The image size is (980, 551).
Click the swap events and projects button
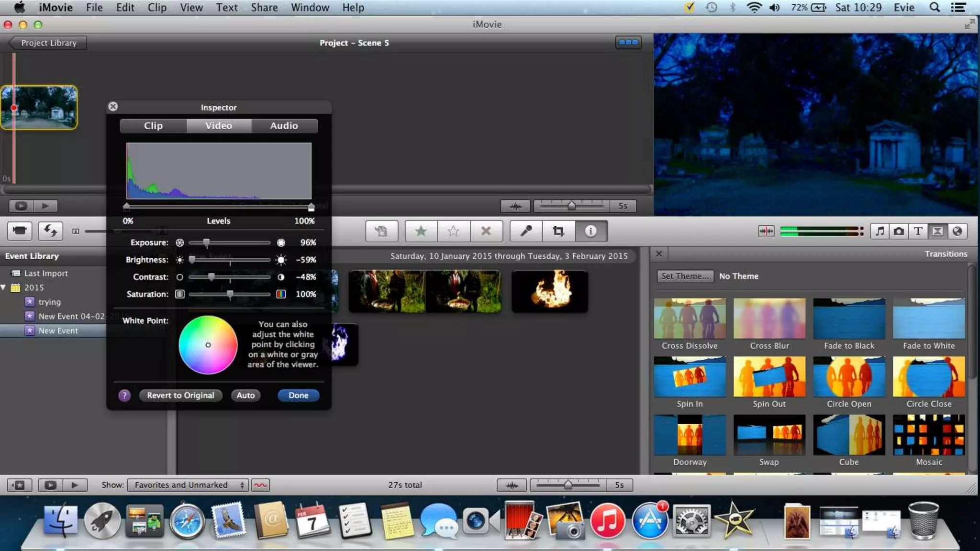[50, 231]
